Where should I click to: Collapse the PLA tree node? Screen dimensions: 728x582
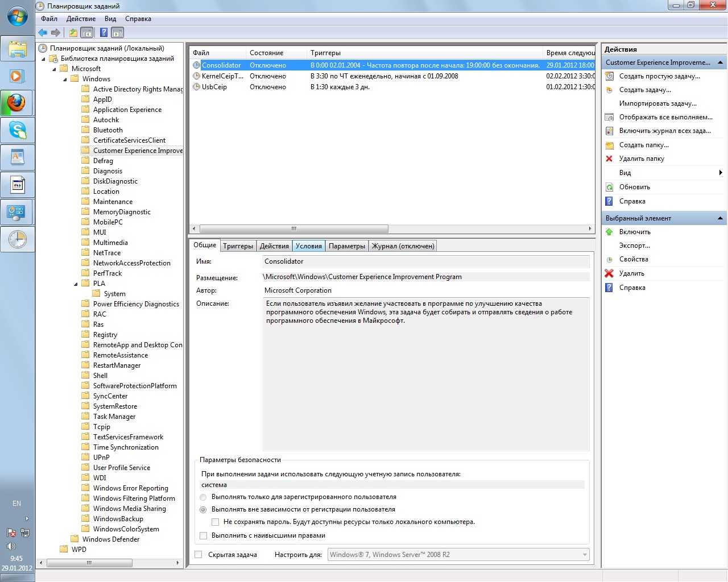pos(76,284)
